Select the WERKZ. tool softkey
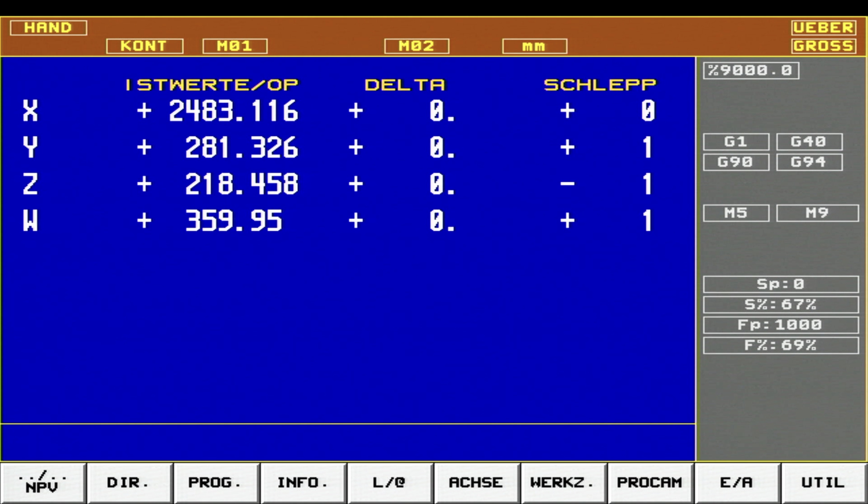868x504 pixels. [x=563, y=483]
